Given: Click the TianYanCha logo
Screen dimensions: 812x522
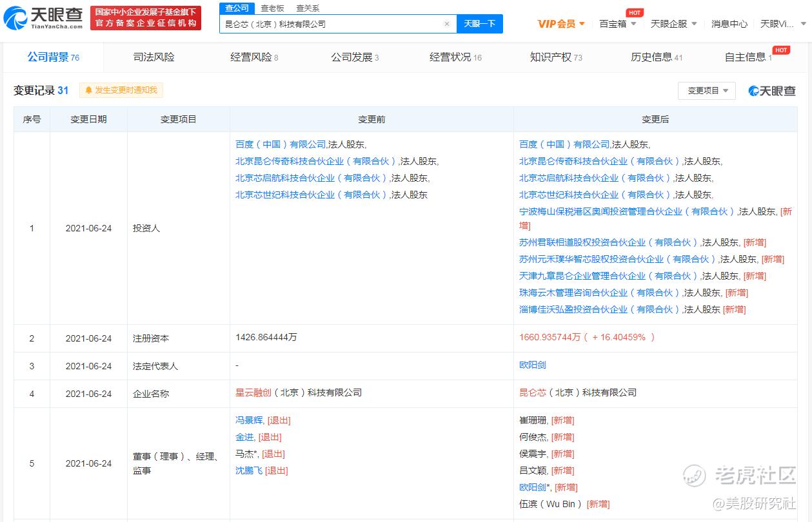Looking at the screenshot, I should pos(43,18).
